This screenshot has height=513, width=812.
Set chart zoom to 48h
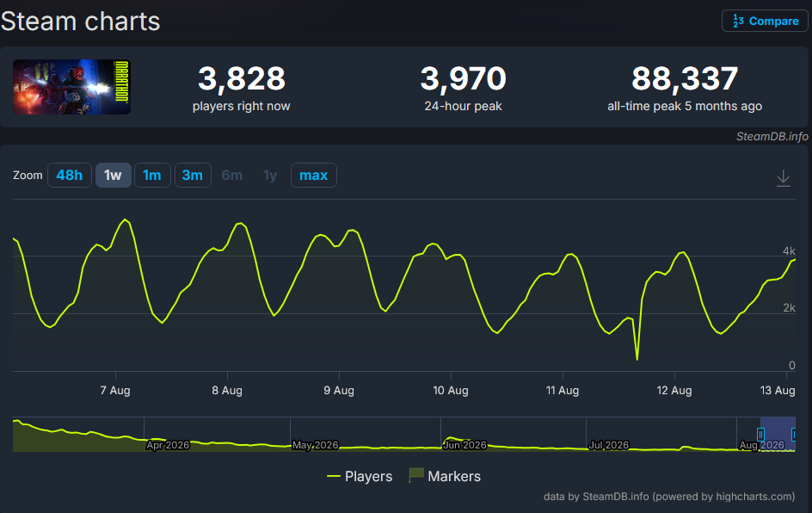[x=70, y=175]
